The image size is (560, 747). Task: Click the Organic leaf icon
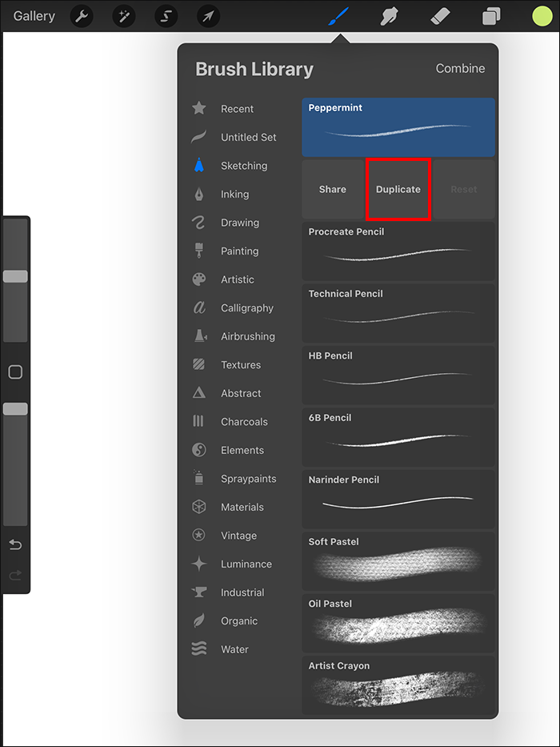tap(198, 620)
